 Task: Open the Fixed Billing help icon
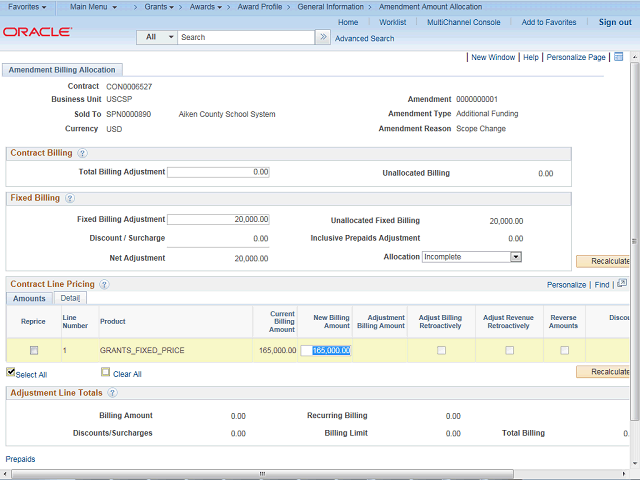pyautogui.click(x=70, y=198)
